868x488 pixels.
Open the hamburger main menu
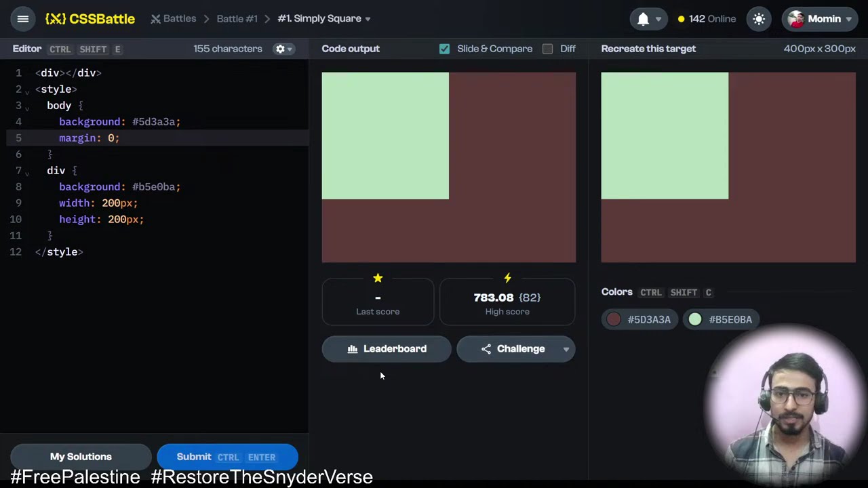22,19
